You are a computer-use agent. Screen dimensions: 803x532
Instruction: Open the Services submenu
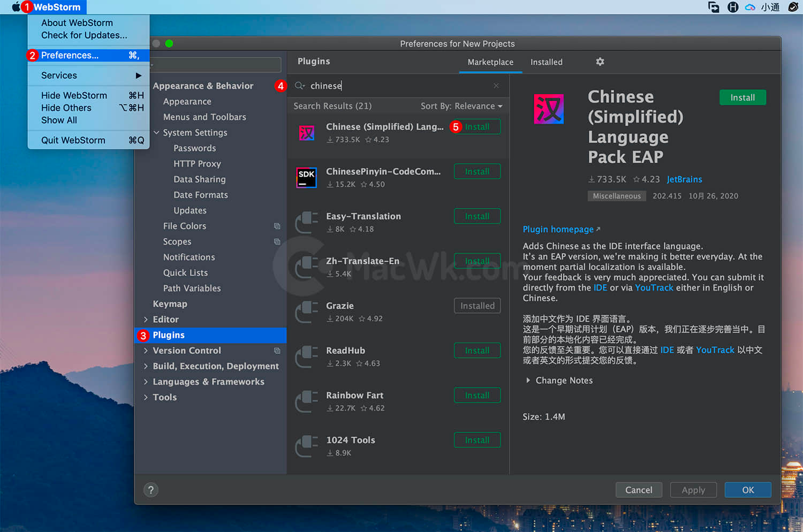pos(88,75)
